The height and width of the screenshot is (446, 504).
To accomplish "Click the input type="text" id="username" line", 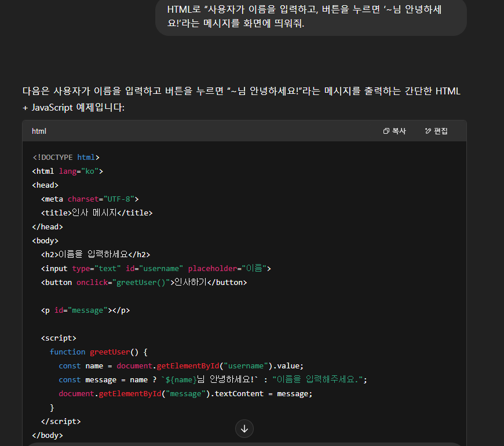I will coord(156,268).
